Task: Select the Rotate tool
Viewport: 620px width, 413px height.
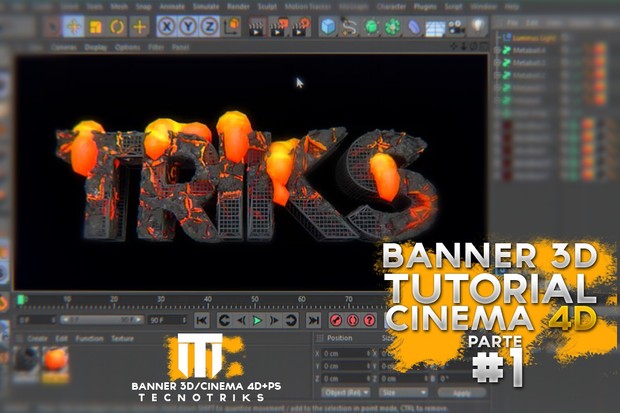Action: point(117,27)
